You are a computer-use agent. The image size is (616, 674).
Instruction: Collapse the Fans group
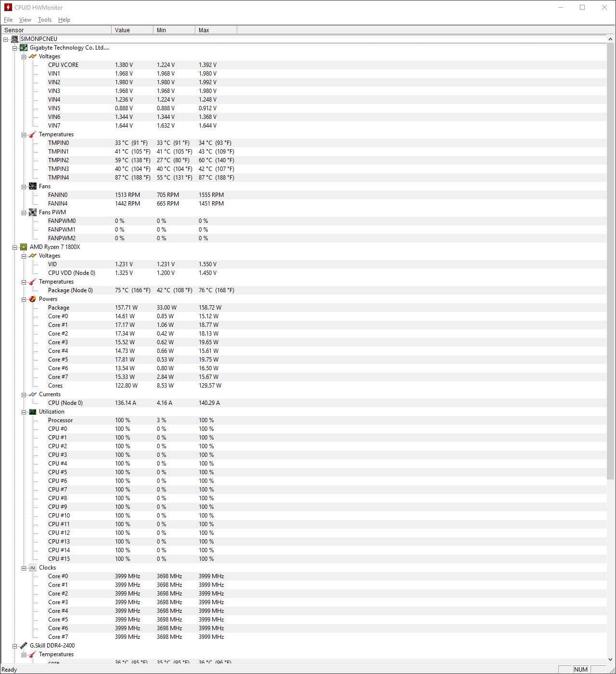(24, 186)
